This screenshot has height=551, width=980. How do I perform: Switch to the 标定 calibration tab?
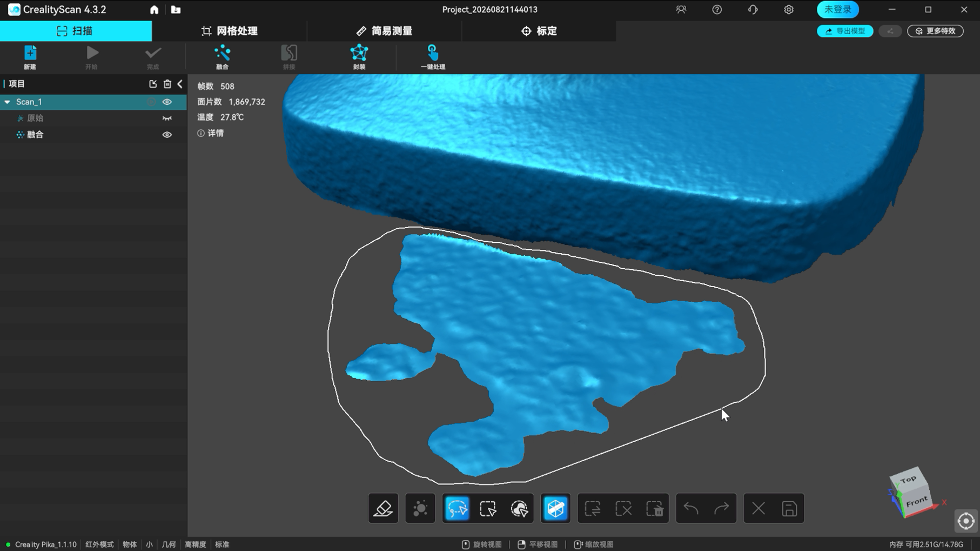coord(539,31)
